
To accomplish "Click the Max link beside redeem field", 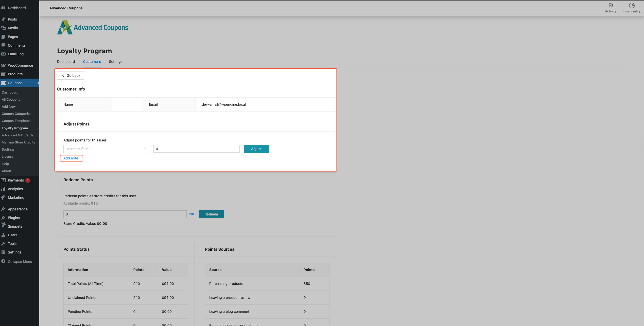I will pyautogui.click(x=192, y=214).
